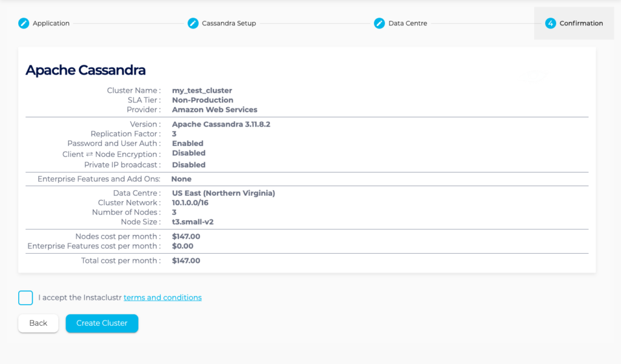
Task: Click SLA tier value Non-Production
Action: click(203, 100)
